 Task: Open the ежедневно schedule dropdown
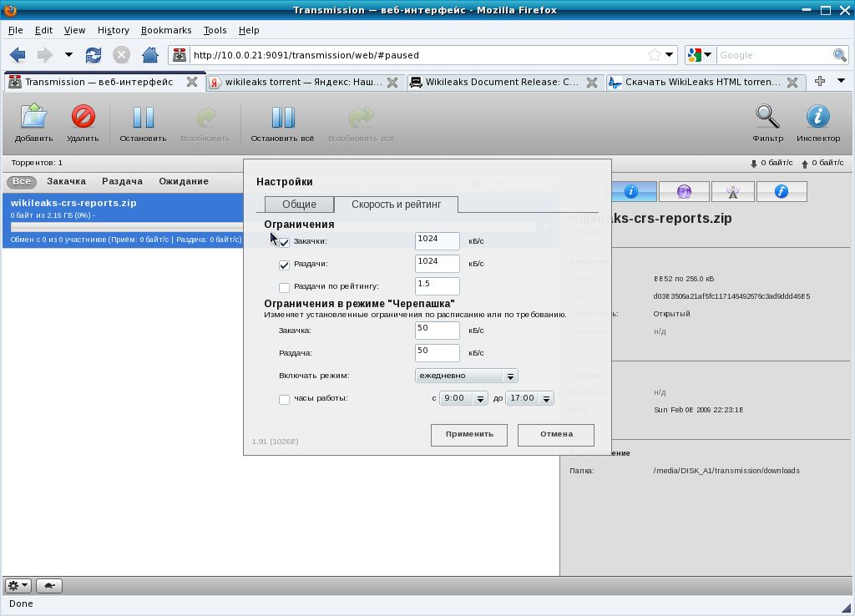[466, 376]
